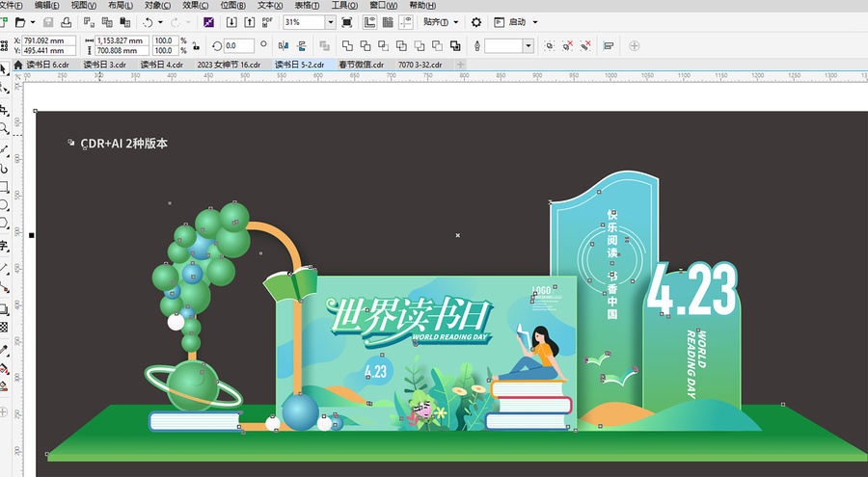
Task: Click the full-screen preview icon
Action: pos(347,22)
